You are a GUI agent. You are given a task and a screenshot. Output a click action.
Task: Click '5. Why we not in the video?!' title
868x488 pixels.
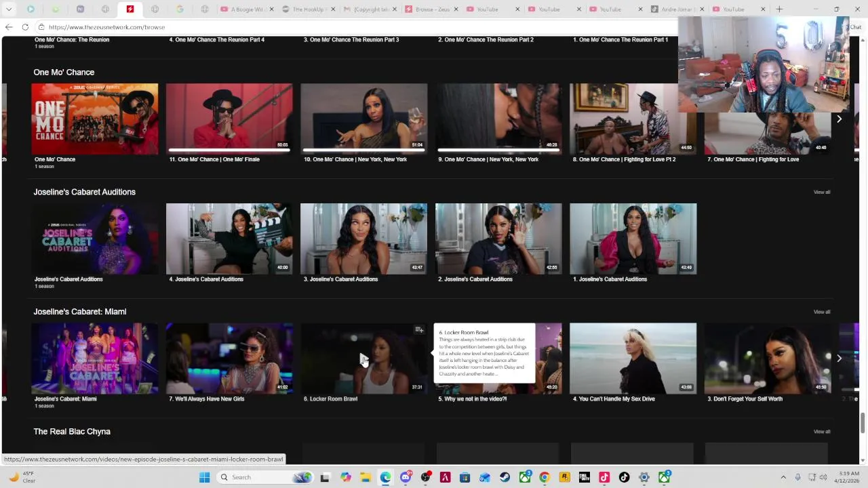(472, 399)
